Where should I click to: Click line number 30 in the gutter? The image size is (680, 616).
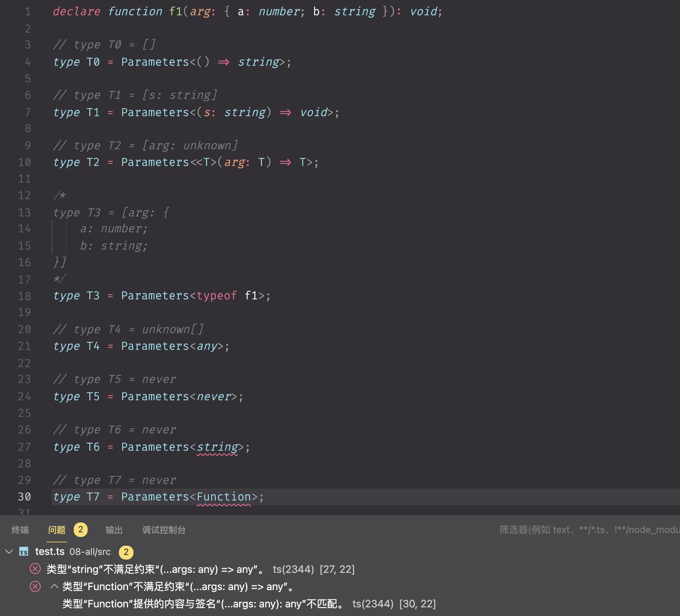click(24, 497)
